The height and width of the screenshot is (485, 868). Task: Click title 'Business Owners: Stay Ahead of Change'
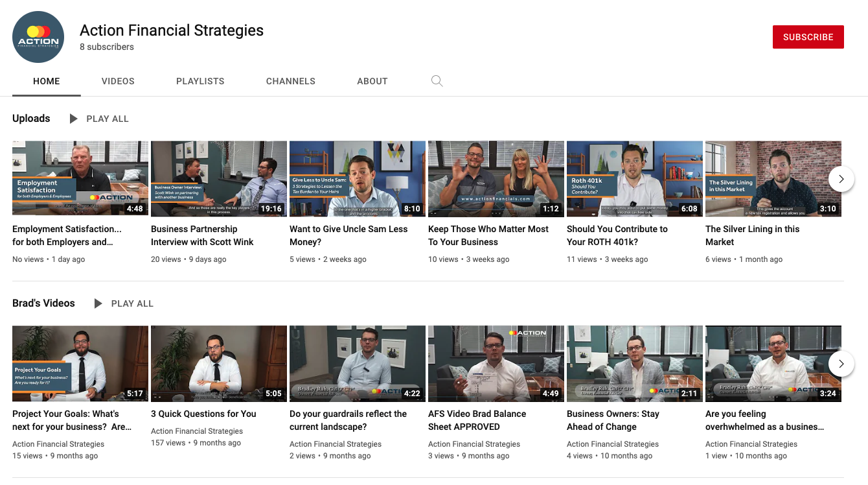tap(613, 420)
